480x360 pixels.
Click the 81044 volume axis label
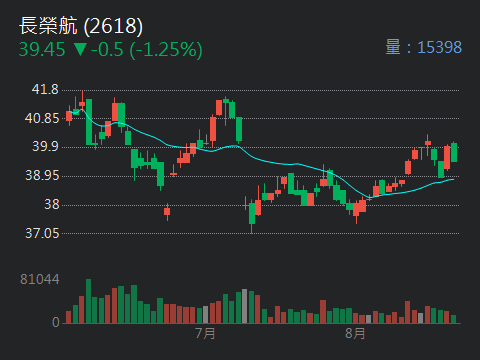click(x=40, y=279)
